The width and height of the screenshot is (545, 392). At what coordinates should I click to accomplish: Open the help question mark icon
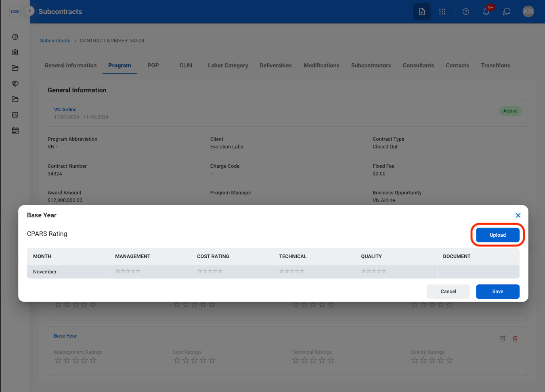click(x=466, y=12)
